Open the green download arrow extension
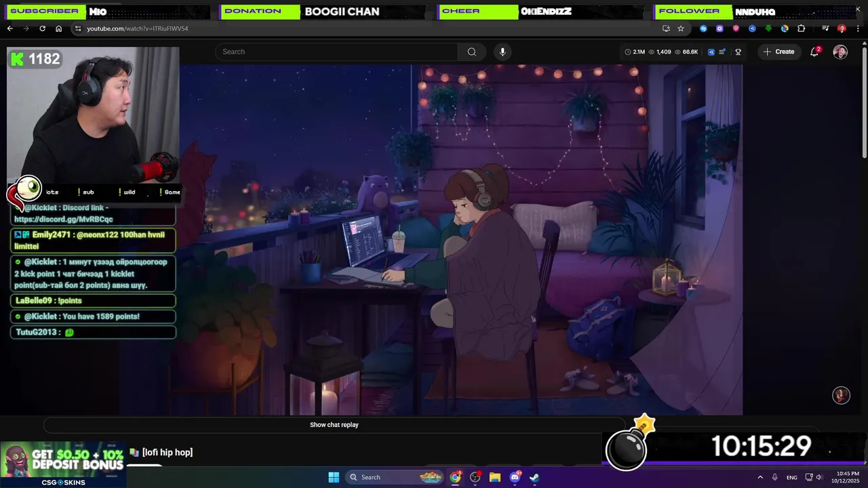This screenshot has height=488, width=868. point(768,28)
